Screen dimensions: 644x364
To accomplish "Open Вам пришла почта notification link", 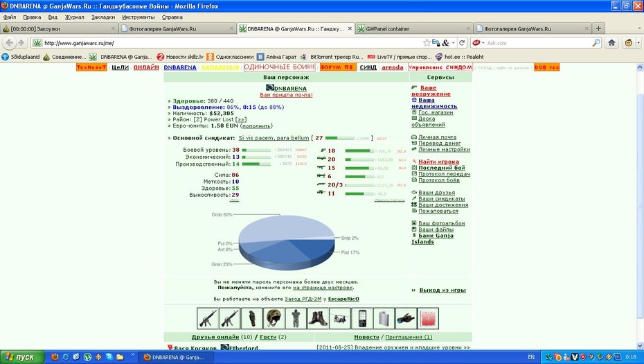I will click(286, 94).
